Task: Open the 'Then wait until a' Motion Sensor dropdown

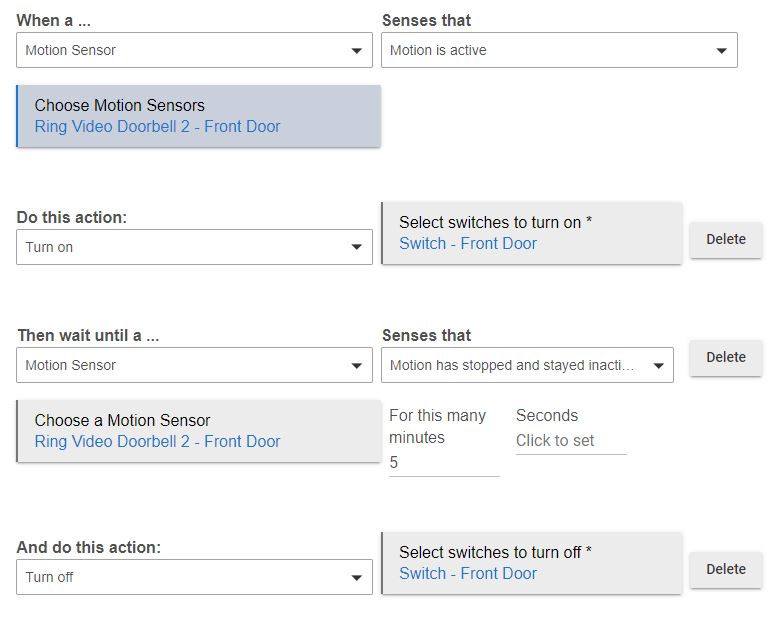Action: pyautogui.click(x=194, y=365)
